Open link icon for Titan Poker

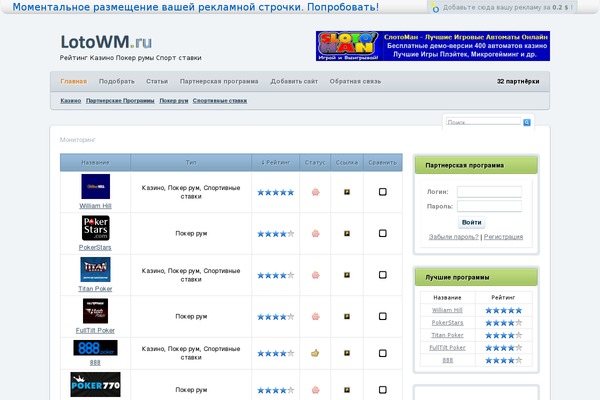point(347,275)
